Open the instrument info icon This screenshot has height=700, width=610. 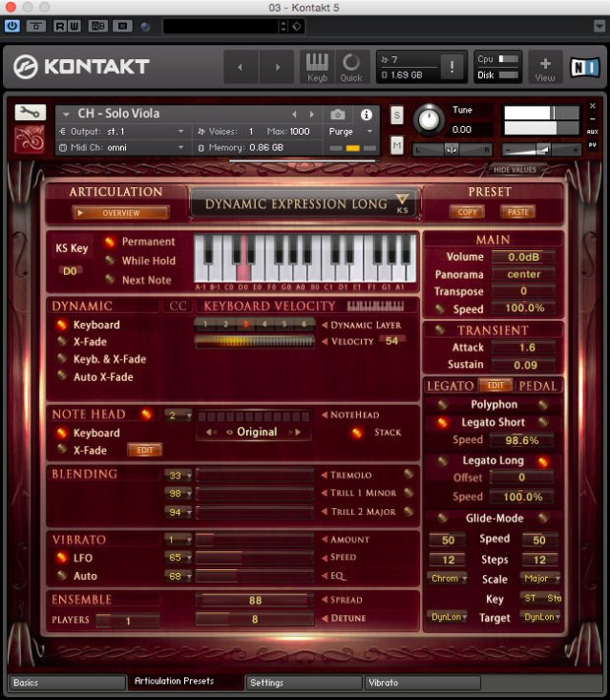coord(366,114)
